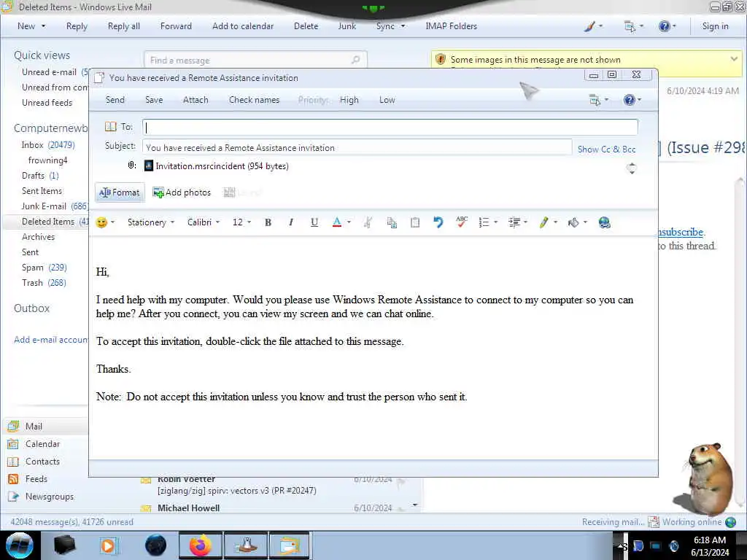Open the Stationery dropdown
Screen dimensions: 747x560
(x=150, y=222)
